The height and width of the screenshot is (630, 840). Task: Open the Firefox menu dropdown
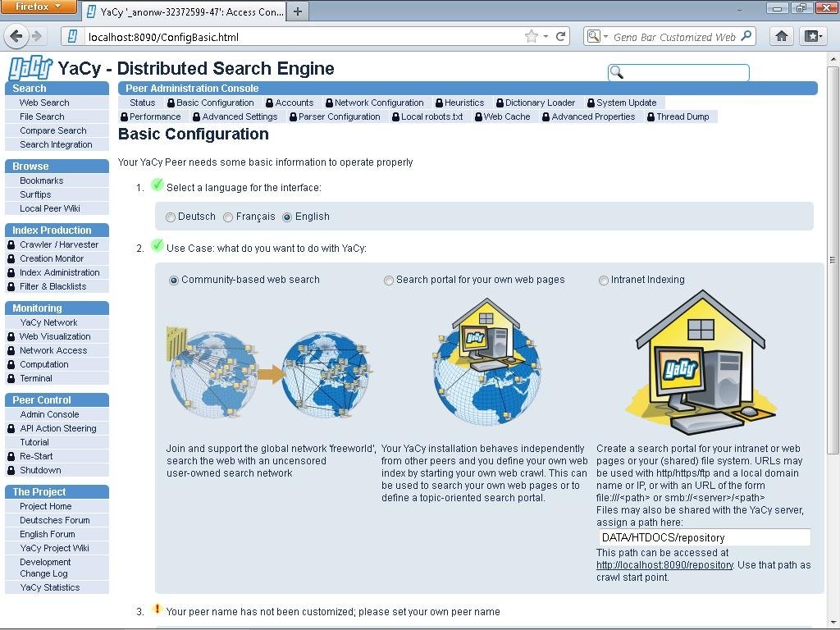pyautogui.click(x=38, y=7)
